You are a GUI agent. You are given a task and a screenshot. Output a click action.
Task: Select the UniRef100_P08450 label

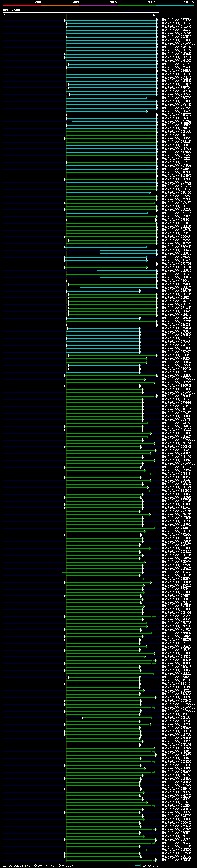point(176,230)
